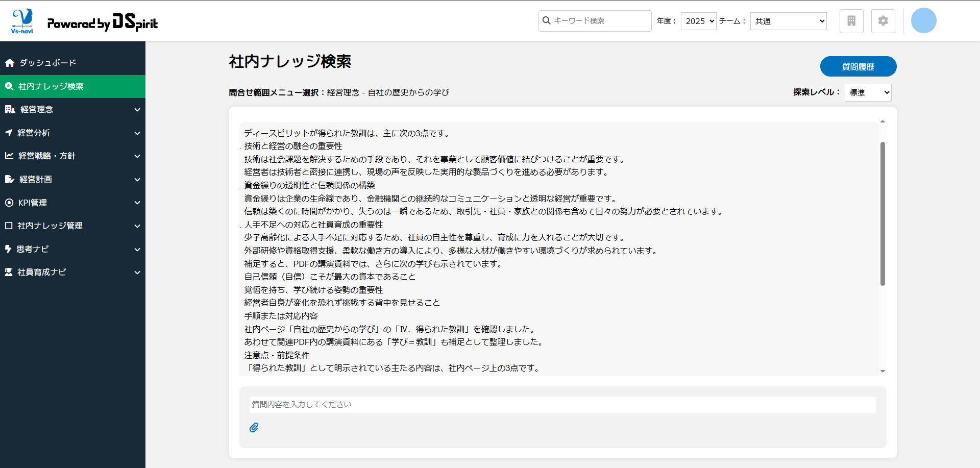Image resolution: width=980 pixels, height=468 pixels.
Task: Click the document icon beside 経営計画
Action: pos(10,179)
